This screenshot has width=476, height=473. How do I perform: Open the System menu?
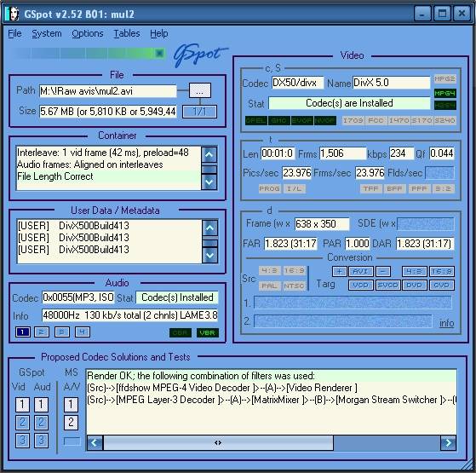(x=47, y=33)
